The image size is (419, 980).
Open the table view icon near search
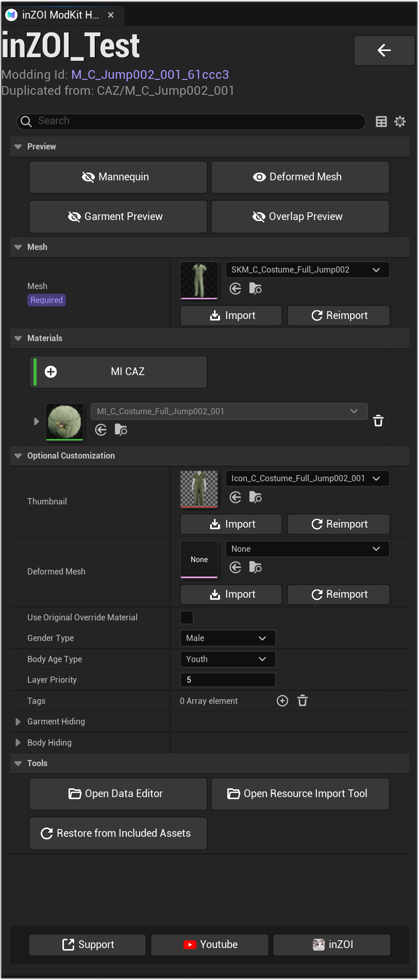[381, 122]
